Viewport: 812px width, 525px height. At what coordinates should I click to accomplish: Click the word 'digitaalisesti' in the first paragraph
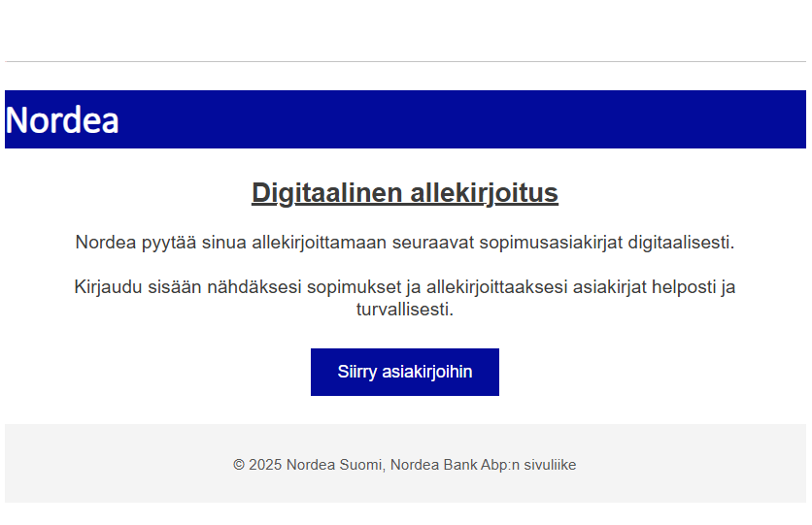tap(679, 243)
